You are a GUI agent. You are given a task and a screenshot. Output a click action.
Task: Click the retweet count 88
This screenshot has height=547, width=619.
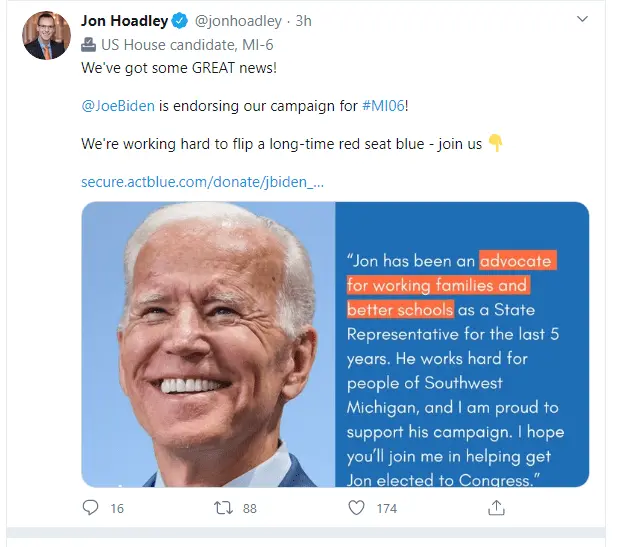249,509
